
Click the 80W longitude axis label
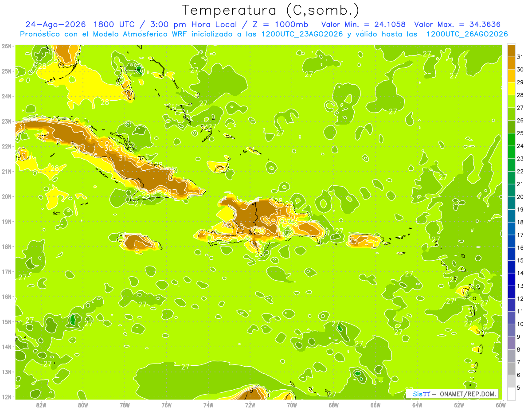[x=82, y=405]
